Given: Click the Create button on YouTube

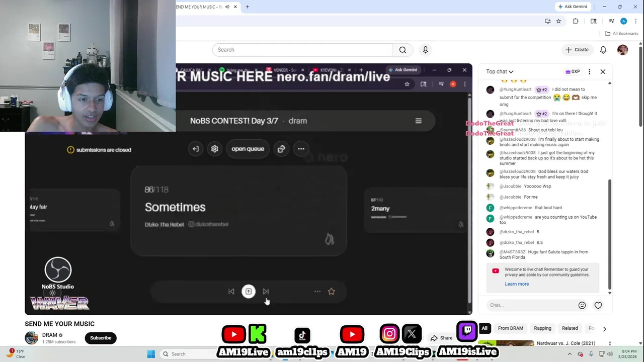Looking at the screenshot, I should [577, 50].
